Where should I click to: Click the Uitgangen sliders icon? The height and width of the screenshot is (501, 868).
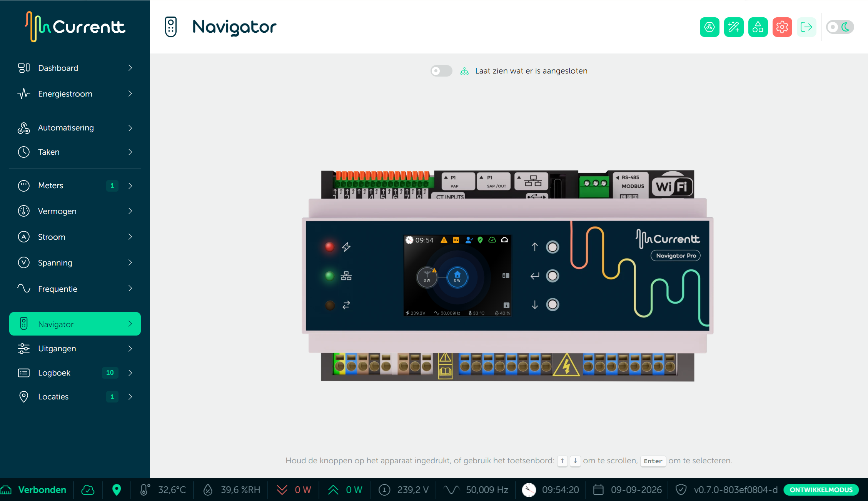click(24, 349)
